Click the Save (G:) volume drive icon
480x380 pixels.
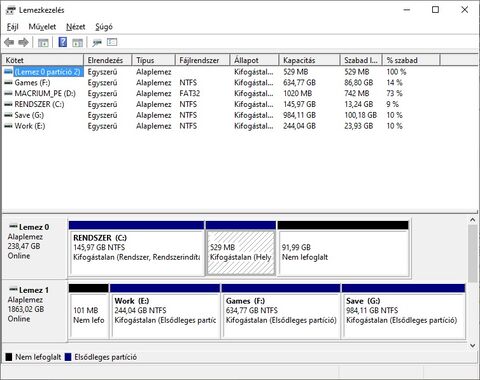pos(8,115)
